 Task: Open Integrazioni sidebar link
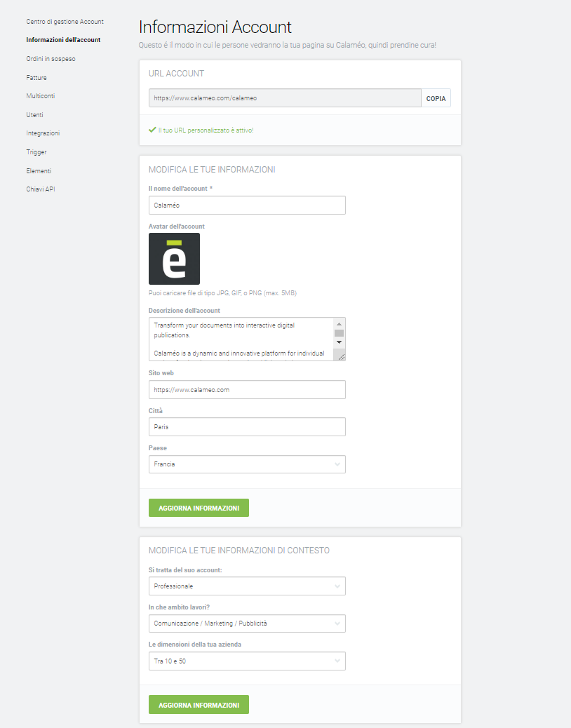point(43,133)
